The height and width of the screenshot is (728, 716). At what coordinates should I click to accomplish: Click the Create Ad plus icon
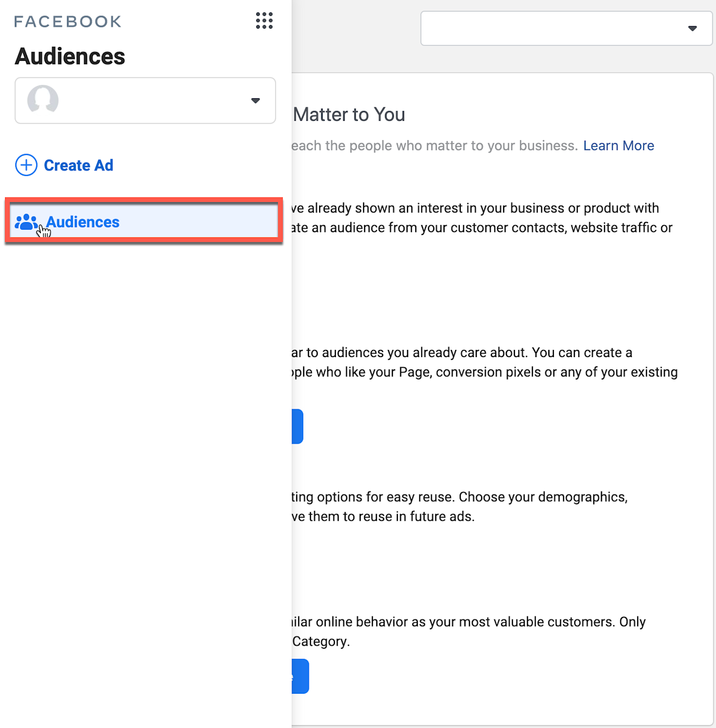pyautogui.click(x=26, y=165)
